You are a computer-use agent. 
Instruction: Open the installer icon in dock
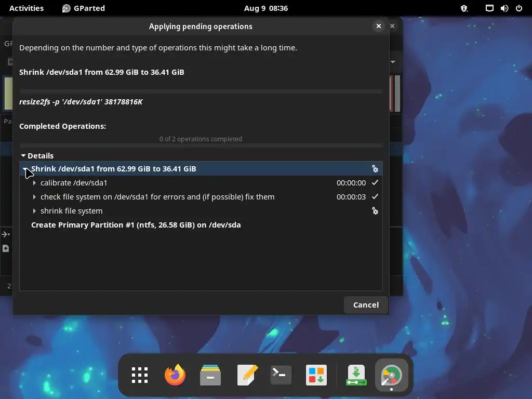coord(356,375)
